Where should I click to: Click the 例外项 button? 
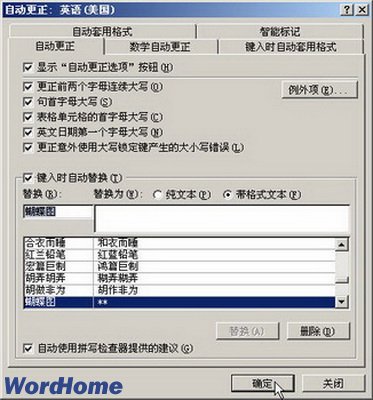click(319, 90)
